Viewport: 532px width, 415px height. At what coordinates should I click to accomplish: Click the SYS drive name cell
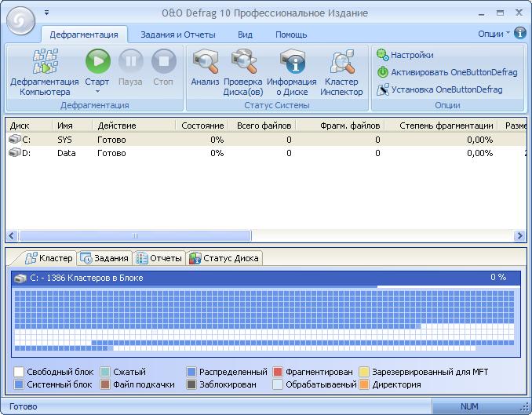64,140
